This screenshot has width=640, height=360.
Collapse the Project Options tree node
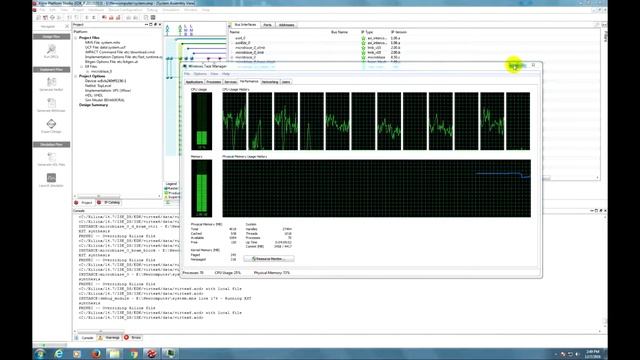(x=76, y=76)
